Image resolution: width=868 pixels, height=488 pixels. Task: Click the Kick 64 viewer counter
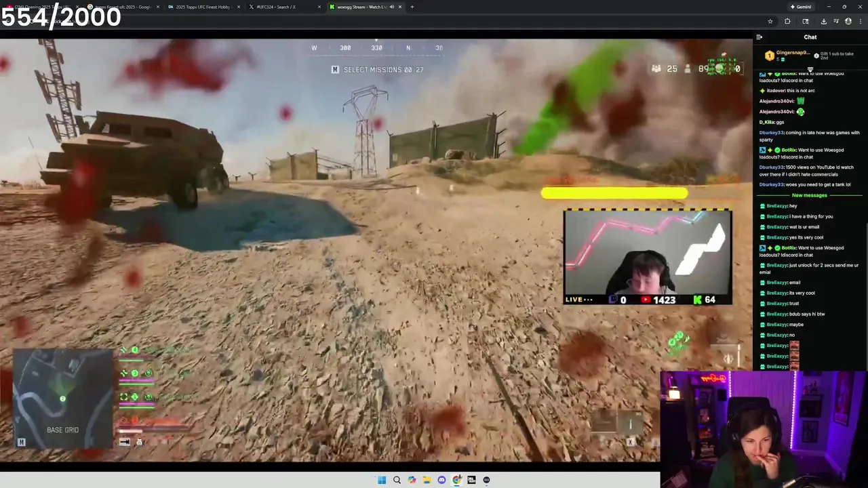click(x=705, y=300)
